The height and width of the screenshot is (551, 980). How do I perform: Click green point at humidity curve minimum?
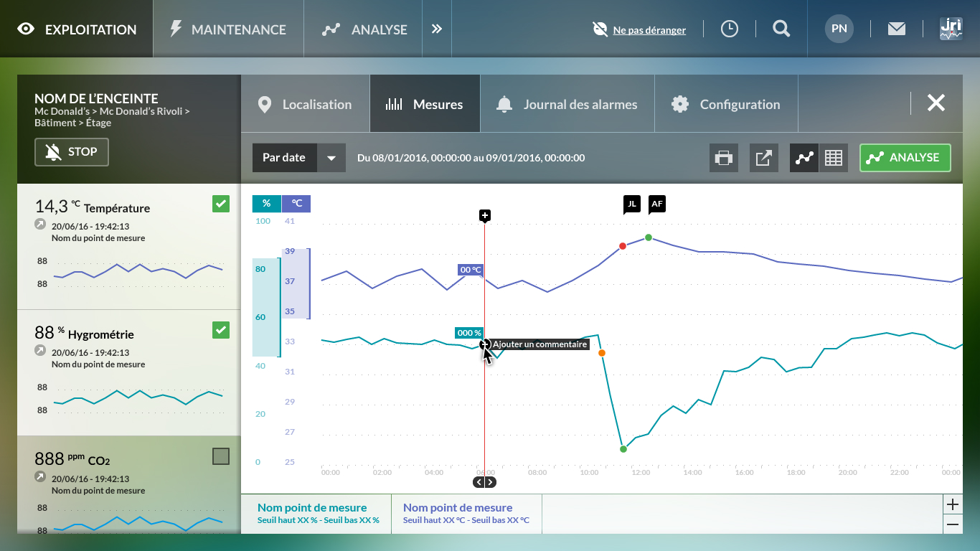[623, 449]
